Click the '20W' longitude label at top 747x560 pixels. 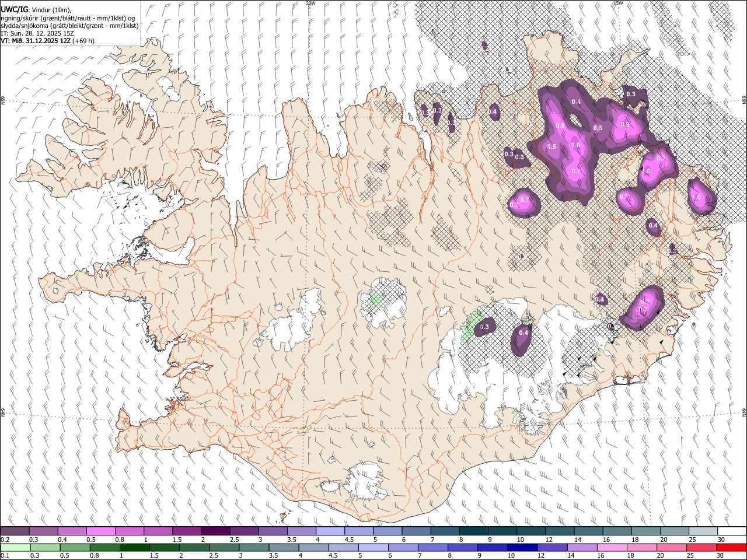coord(310,3)
